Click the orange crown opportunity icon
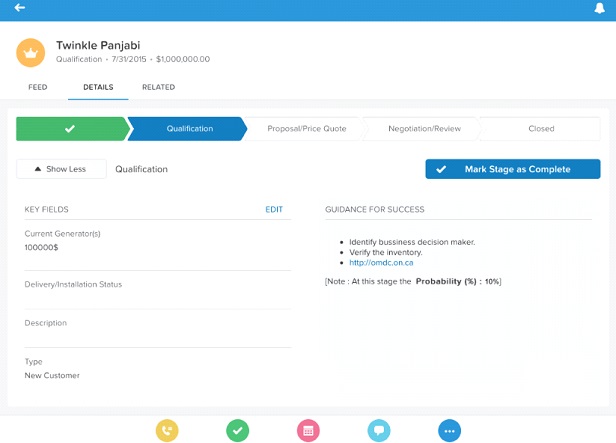Viewport: 616px width, 443px height. pyautogui.click(x=31, y=52)
